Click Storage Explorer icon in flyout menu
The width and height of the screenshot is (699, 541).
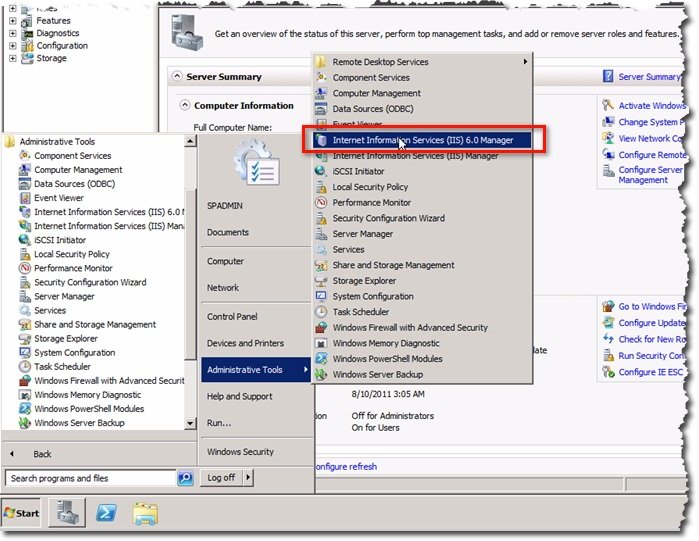point(321,281)
